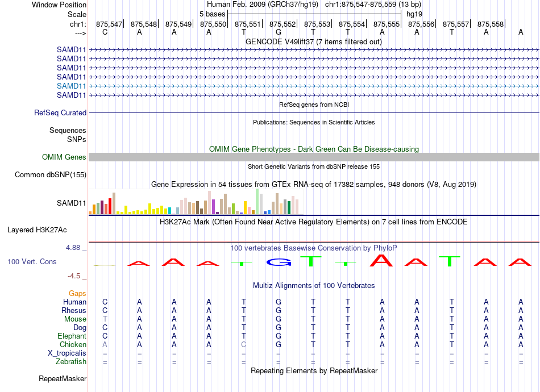The width and height of the screenshot is (540, 392).
Task: Click SAMD11 label beside the GTEx bar chart
Action: coord(71,203)
